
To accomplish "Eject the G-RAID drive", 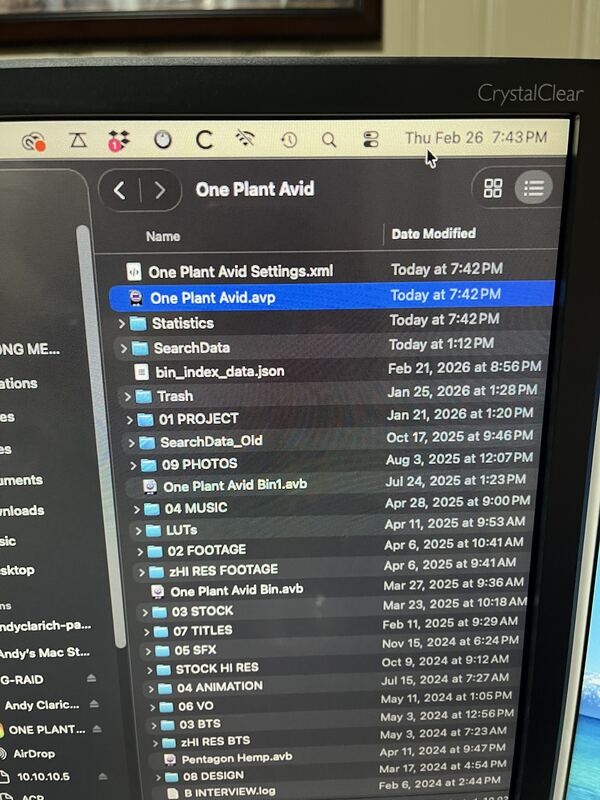I will 92,678.
